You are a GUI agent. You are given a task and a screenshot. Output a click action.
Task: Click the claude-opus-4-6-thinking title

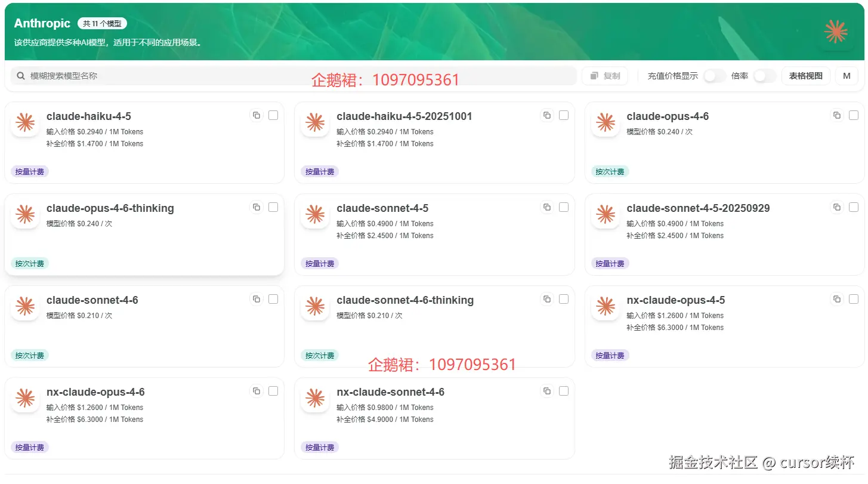(110, 208)
